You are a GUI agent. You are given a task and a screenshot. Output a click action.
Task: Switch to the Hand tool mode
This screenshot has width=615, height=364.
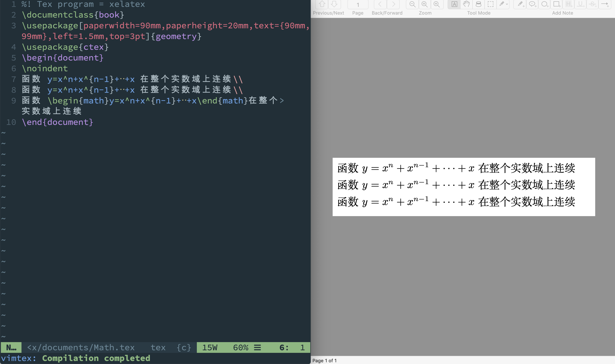[467, 4]
